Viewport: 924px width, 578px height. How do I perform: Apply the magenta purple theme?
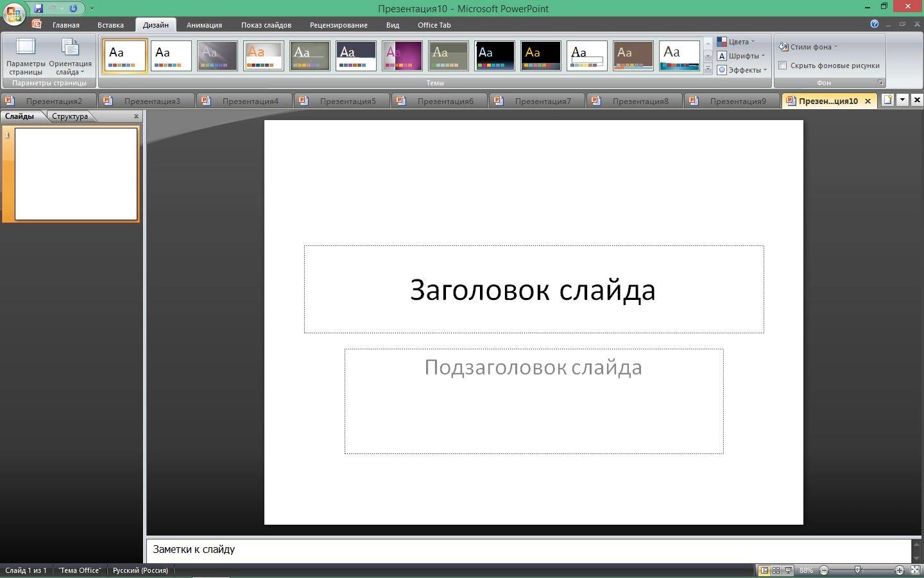402,56
